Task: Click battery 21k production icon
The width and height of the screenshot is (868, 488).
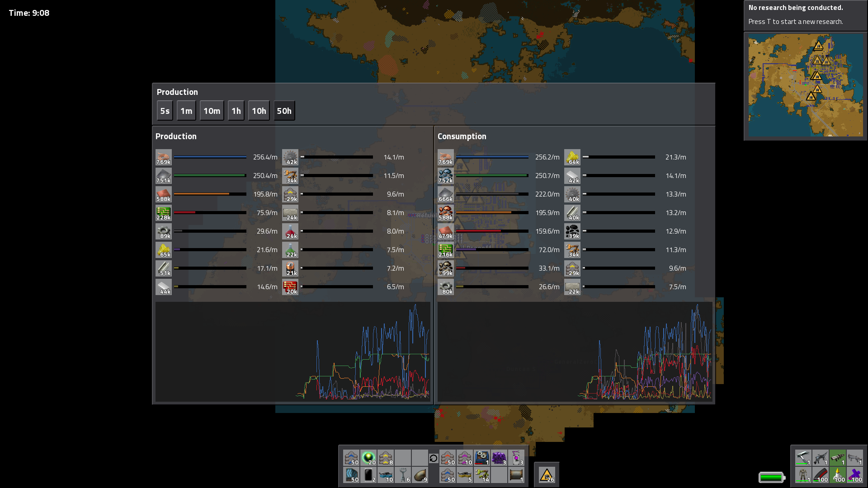Action: [290, 268]
